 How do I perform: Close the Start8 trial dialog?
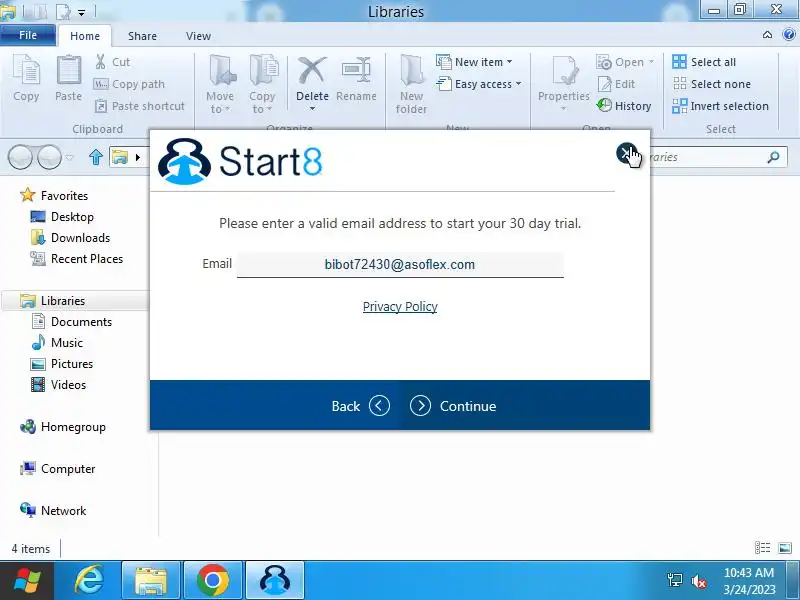click(x=626, y=153)
